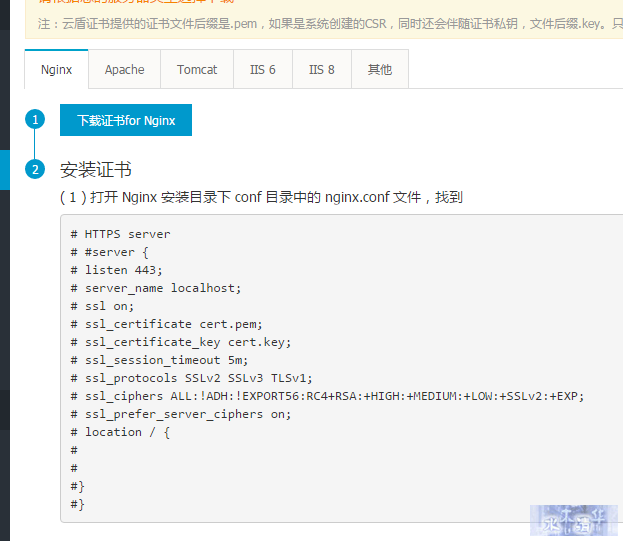The width and height of the screenshot is (623, 541).
Task: Select the Nginx tab
Action: 56,70
